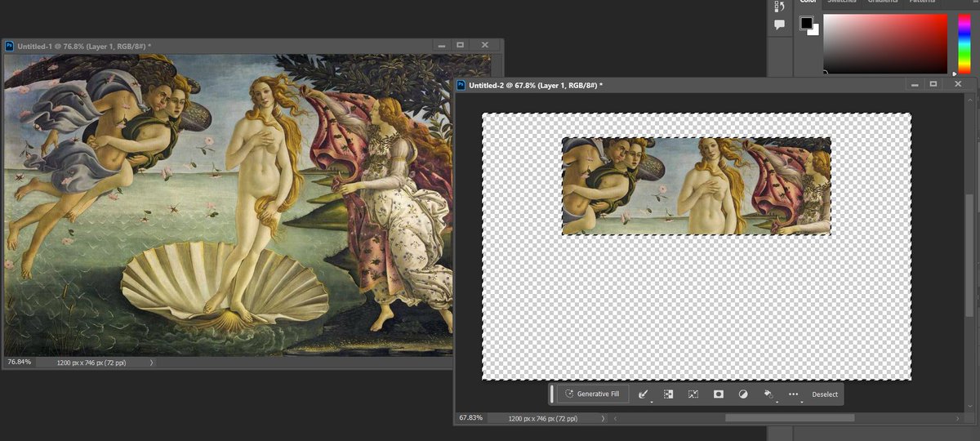The width and height of the screenshot is (980, 441).
Task: Click the Transform Selection icon
Action: coord(693,394)
